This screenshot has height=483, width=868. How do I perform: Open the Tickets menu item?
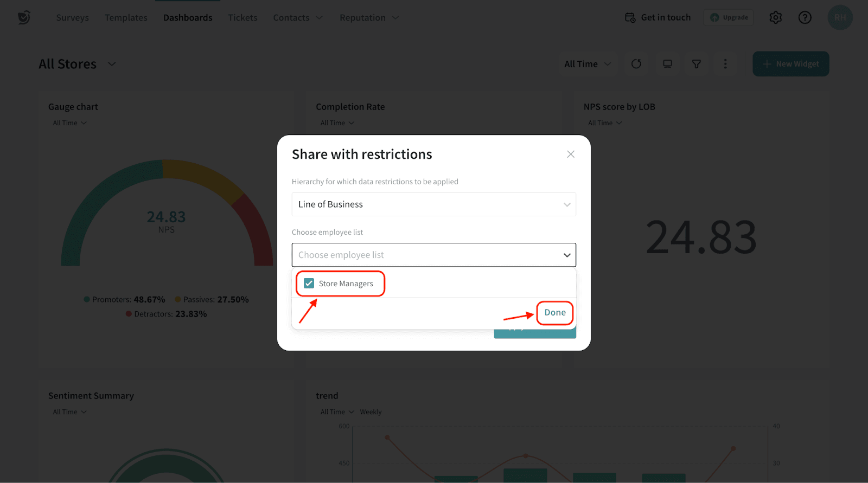click(242, 17)
